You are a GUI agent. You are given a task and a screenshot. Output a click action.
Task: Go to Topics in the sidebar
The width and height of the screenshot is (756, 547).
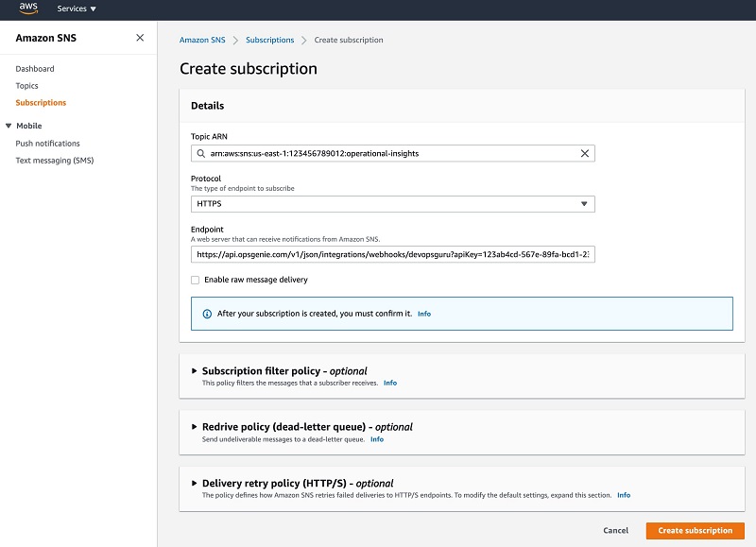click(x=26, y=86)
